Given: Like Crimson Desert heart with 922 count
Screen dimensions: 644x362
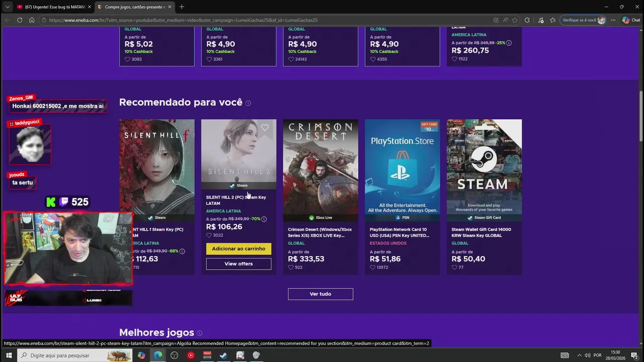Looking at the screenshot, I should (x=291, y=267).
